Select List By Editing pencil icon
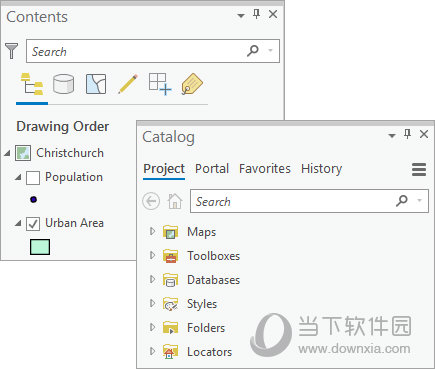The height and width of the screenshot is (369, 435). point(128,84)
